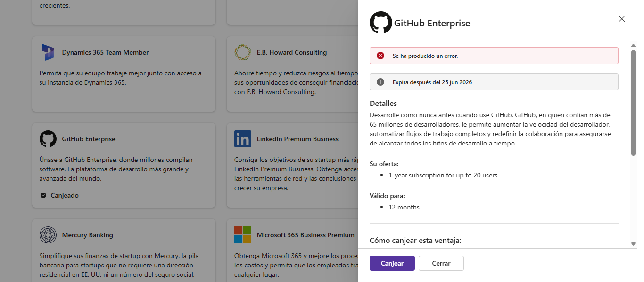Viewport: 644px width, 282px height.
Task: Click the panel scrollbar's up arrow
Action: [633, 46]
